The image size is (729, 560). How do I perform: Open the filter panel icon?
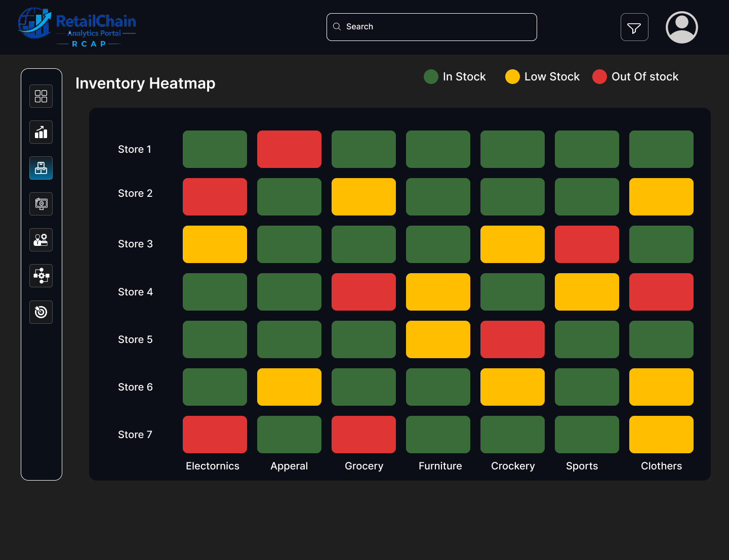[634, 27]
